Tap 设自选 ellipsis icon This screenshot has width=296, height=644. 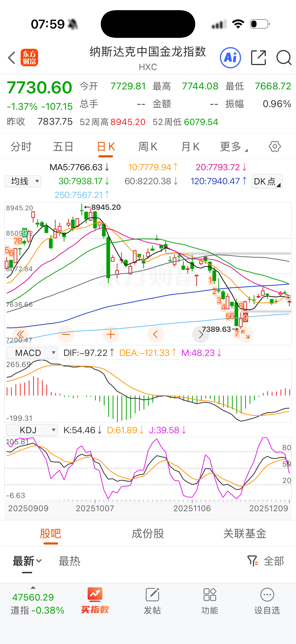coord(267,594)
